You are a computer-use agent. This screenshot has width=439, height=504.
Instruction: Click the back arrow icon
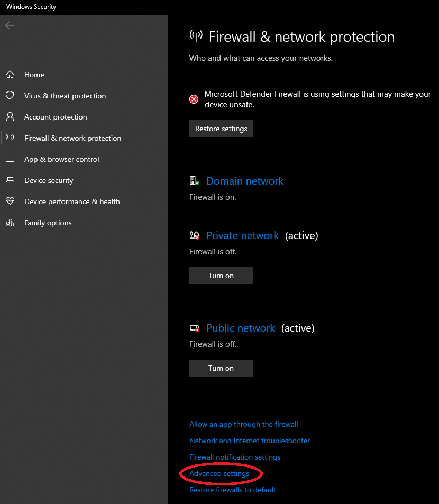click(x=10, y=25)
